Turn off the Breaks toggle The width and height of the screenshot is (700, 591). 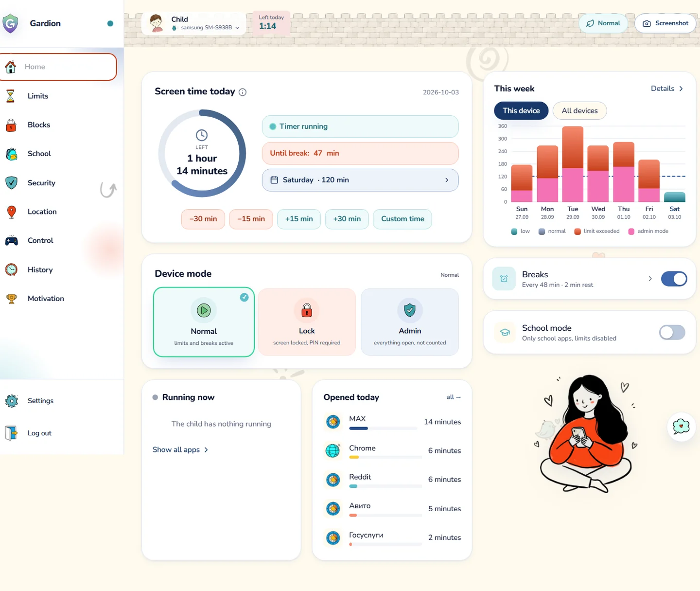coord(674,279)
